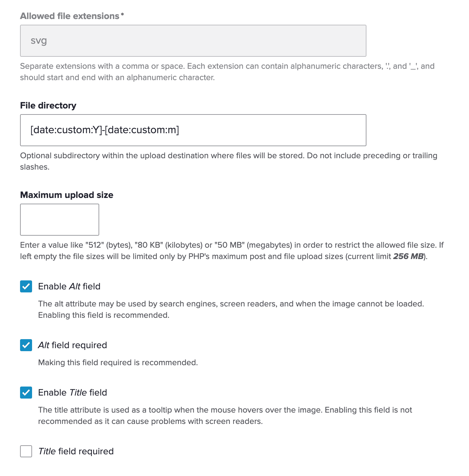Click the Allowed file extensions svg field

click(x=193, y=41)
